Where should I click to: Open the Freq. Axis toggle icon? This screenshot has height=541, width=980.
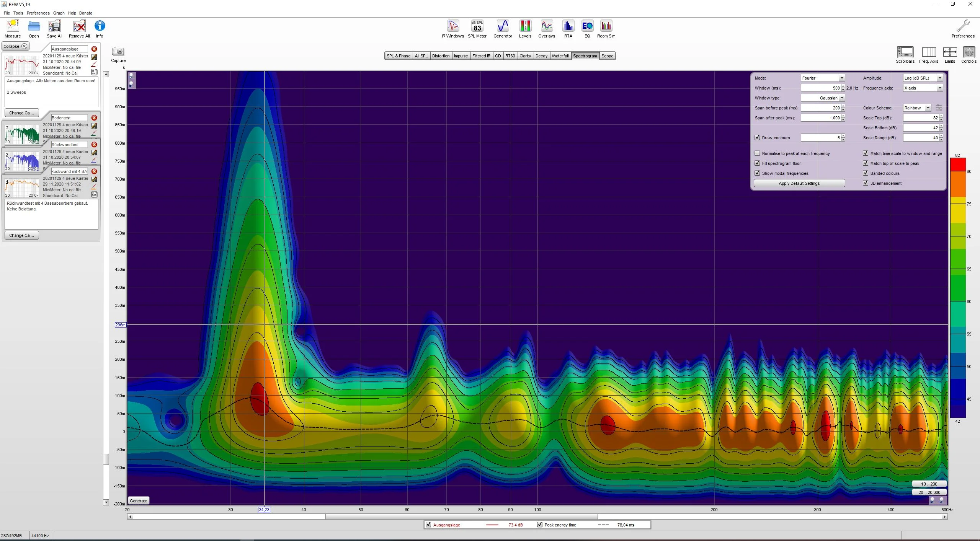click(929, 55)
